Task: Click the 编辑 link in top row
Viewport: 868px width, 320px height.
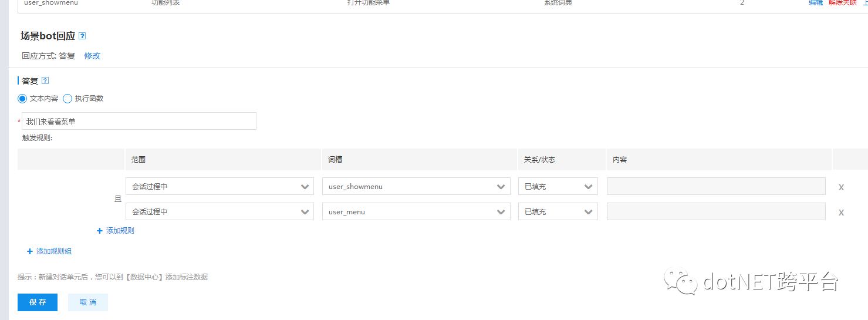Action: pos(816,3)
